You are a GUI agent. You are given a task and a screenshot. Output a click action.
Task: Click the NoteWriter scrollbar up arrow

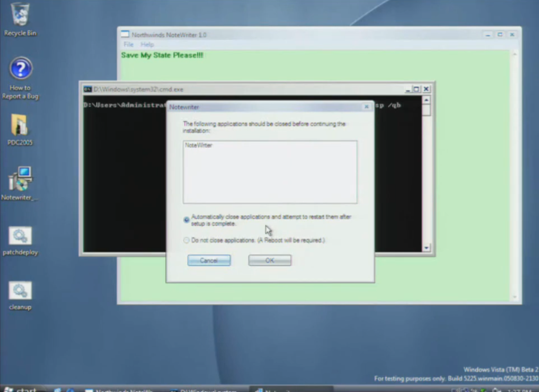point(515,54)
